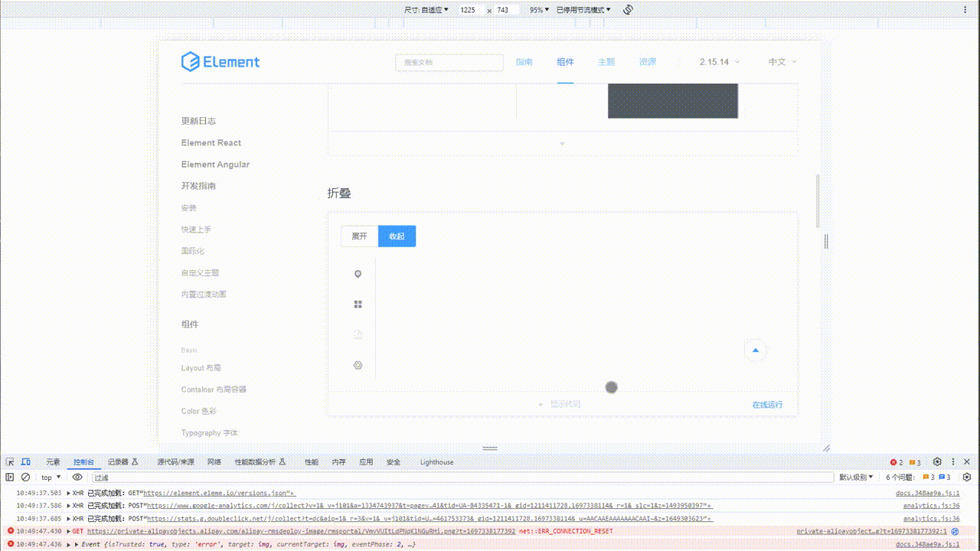Switch to the 安全 tab
The width and height of the screenshot is (980, 551).
click(x=394, y=462)
